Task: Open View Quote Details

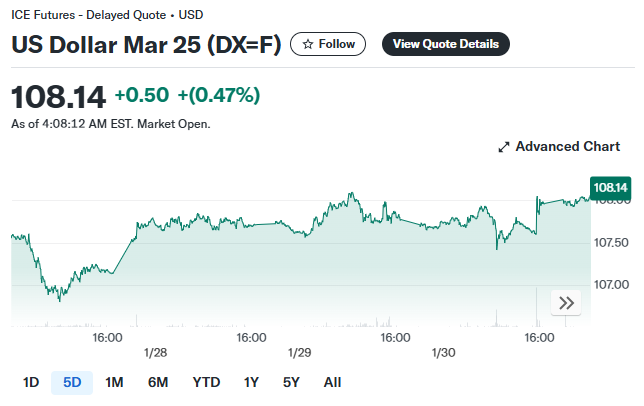Action: pos(446,44)
